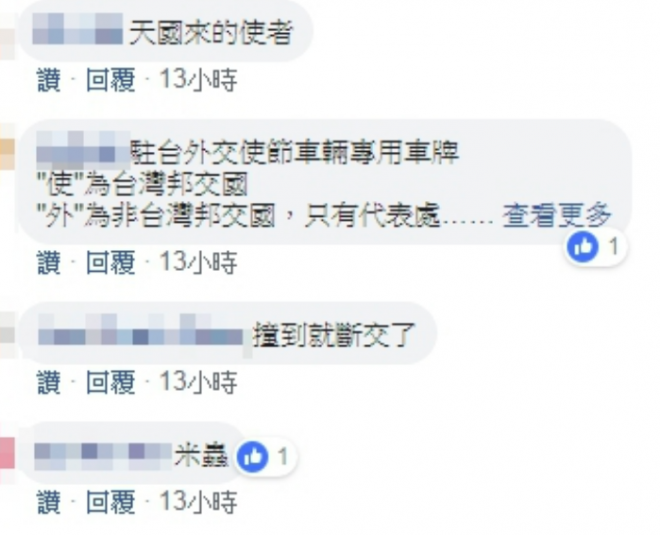Like the 撞到就斷交了 comment
The width and height of the screenshot is (660, 535).
pyautogui.click(x=49, y=382)
